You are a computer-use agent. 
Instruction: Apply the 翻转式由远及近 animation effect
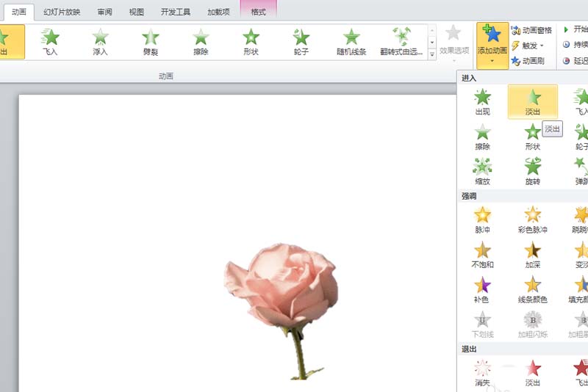[x=401, y=42]
